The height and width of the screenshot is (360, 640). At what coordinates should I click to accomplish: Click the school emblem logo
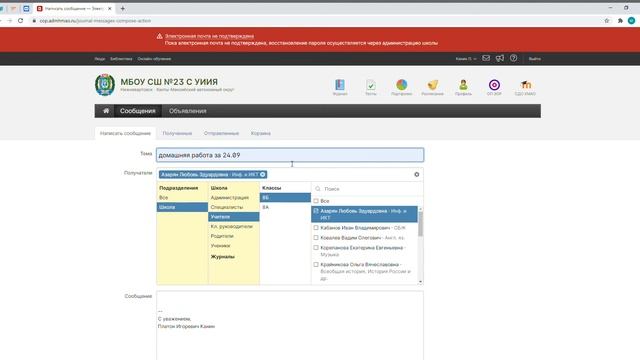(x=105, y=85)
